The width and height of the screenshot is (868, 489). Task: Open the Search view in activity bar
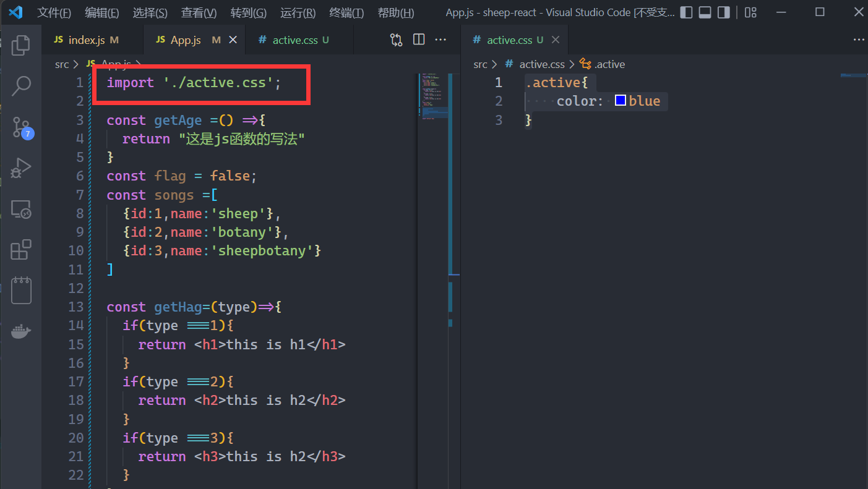[x=21, y=85]
